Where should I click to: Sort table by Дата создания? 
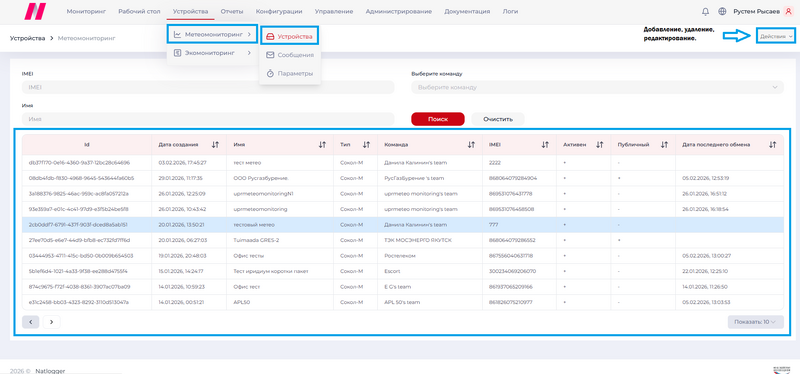click(x=215, y=144)
